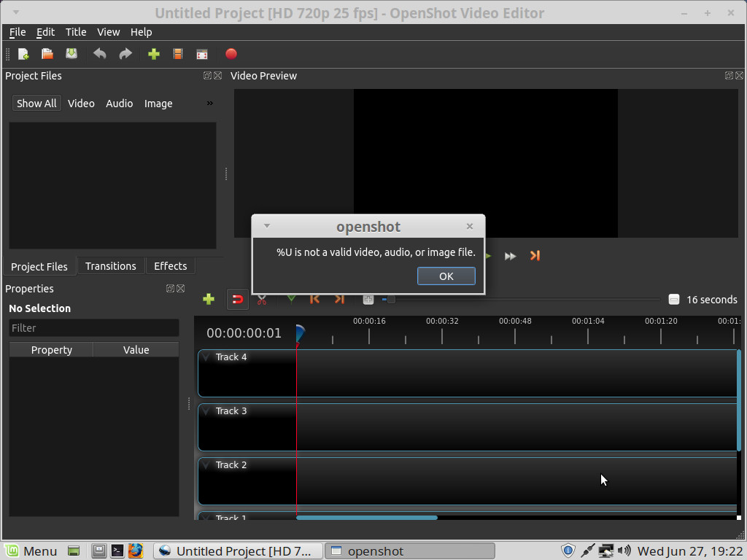Click the blue playhead marker
747x560 pixels.
(x=300, y=333)
